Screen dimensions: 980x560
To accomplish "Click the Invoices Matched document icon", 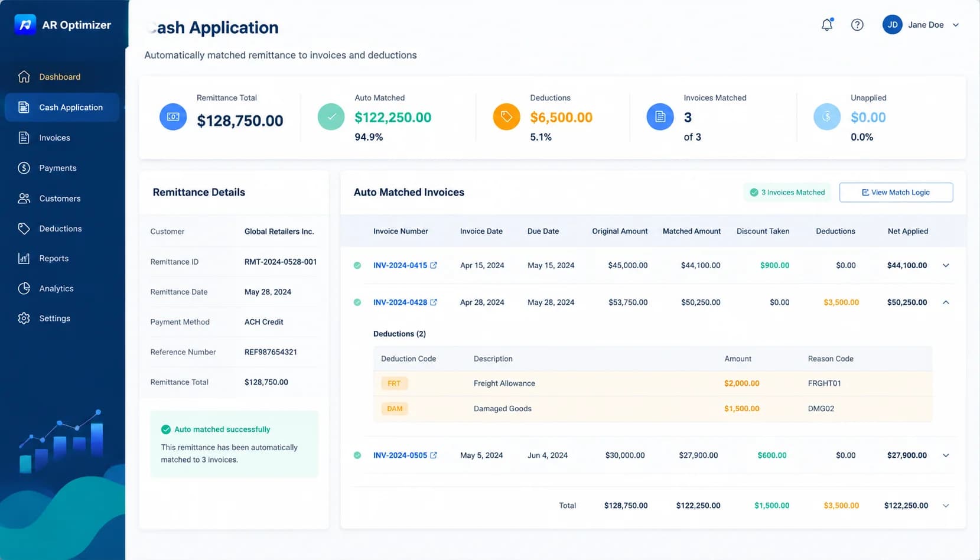I will [660, 117].
